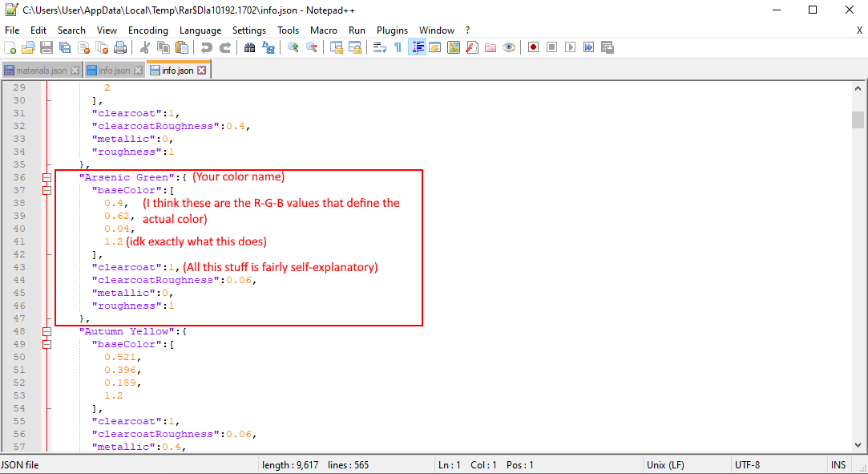Click the Zoom Out magnifier icon

pos(312,47)
